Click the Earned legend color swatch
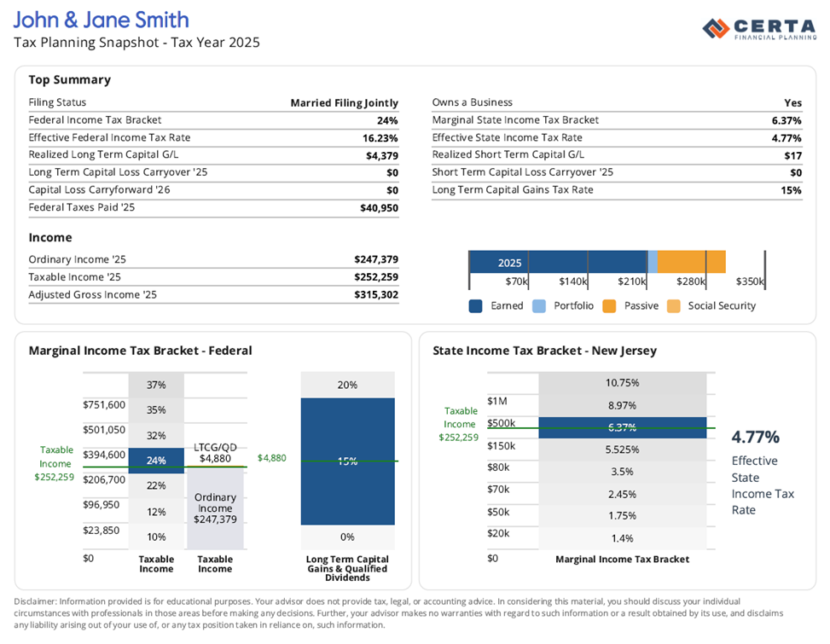The width and height of the screenshot is (830, 644). point(475,306)
